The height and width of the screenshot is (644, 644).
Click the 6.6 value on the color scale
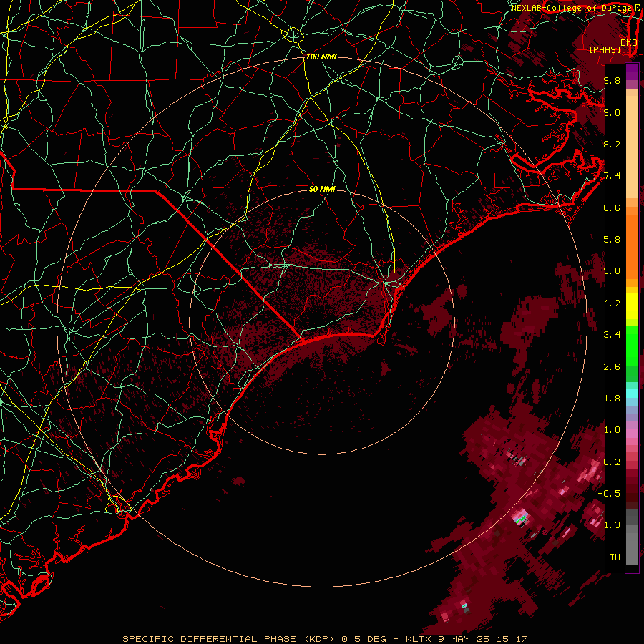coord(612,208)
